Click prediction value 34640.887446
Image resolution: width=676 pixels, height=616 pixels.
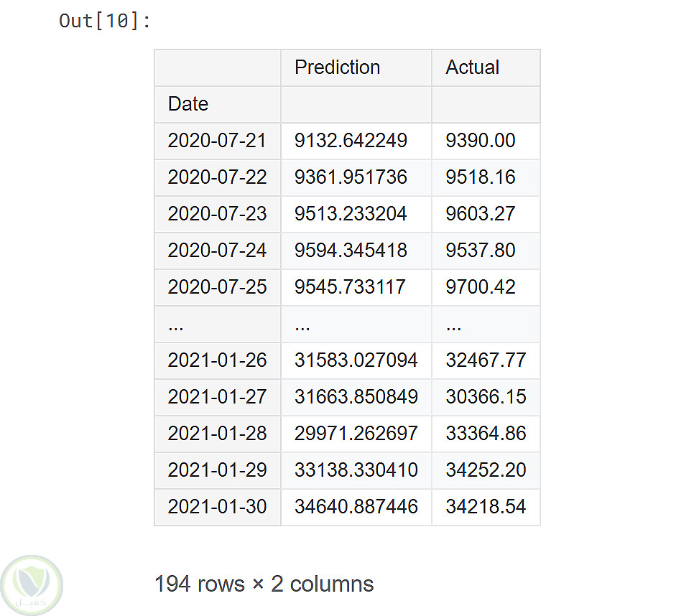[x=356, y=507]
